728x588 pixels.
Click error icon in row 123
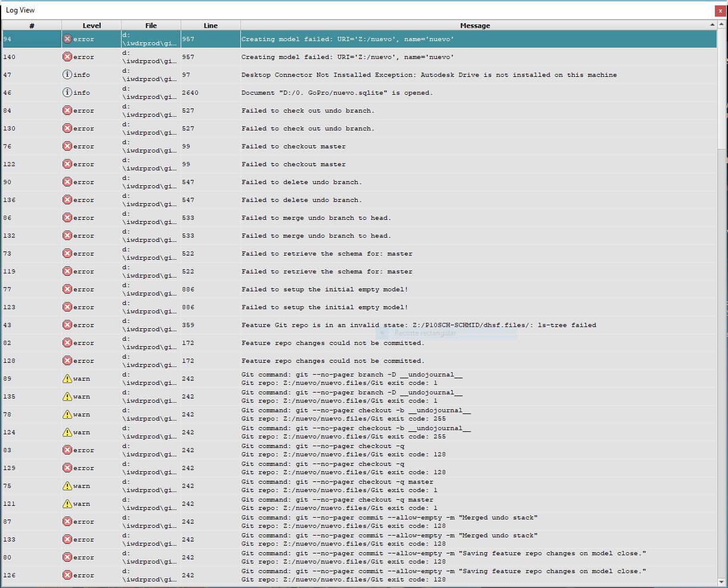click(67, 307)
